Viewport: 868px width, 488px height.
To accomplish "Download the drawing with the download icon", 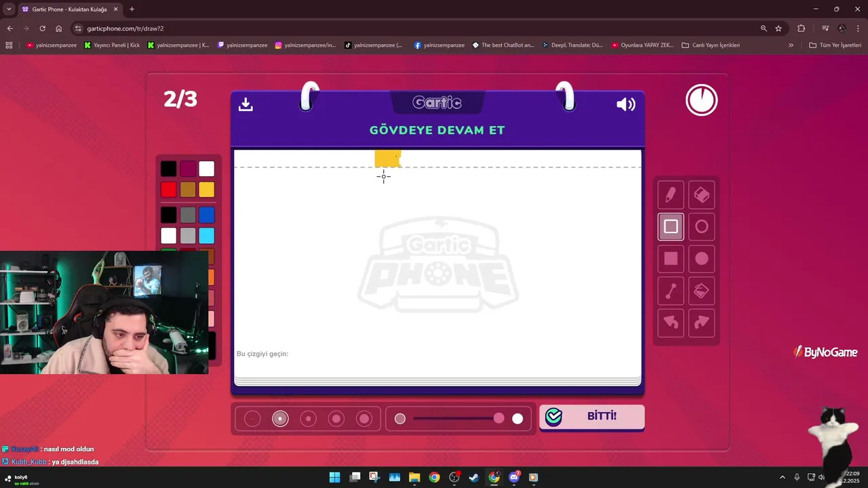I will click(245, 104).
